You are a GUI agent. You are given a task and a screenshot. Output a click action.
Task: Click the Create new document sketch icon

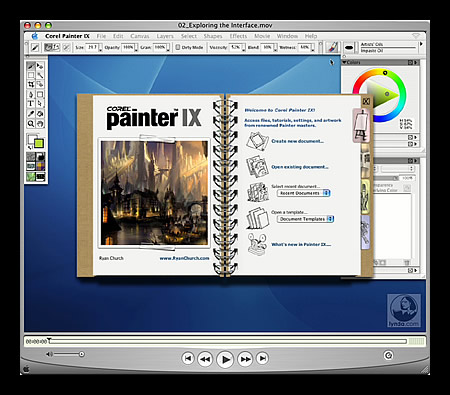click(257, 141)
